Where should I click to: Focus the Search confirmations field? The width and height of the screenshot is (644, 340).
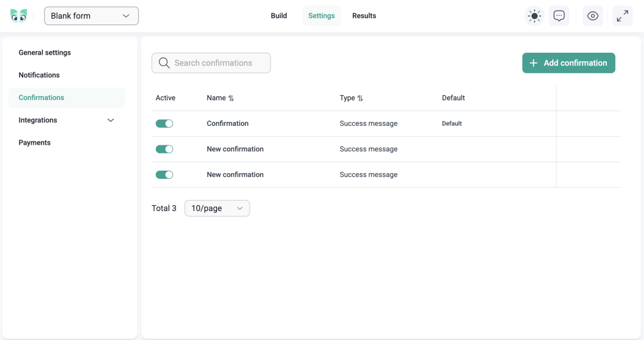pos(211,63)
